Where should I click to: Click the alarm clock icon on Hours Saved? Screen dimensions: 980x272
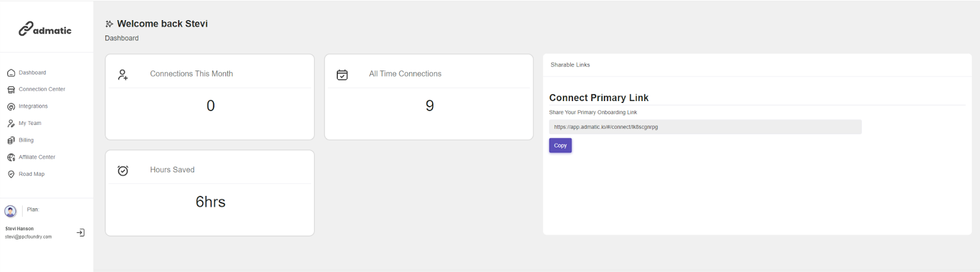[123, 170]
